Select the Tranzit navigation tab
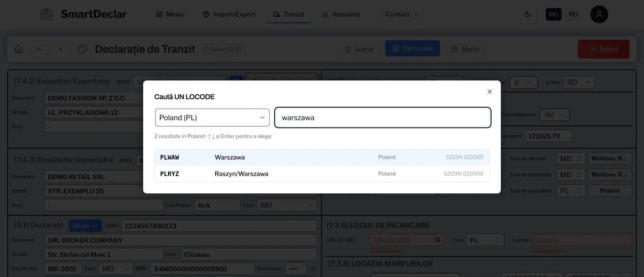This screenshot has width=644, height=277. click(x=289, y=14)
